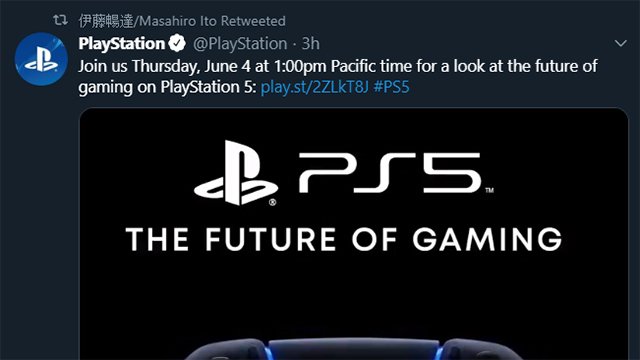The width and height of the screenshot is (640, 360).
Task: Click the right blue light bar on controller
Action: click(x=439, y=351)
